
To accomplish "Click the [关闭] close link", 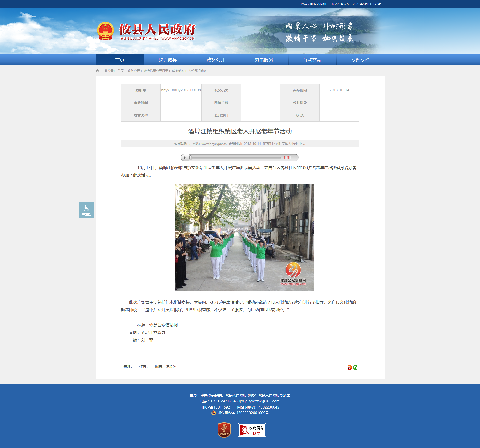I will (276, 144).
